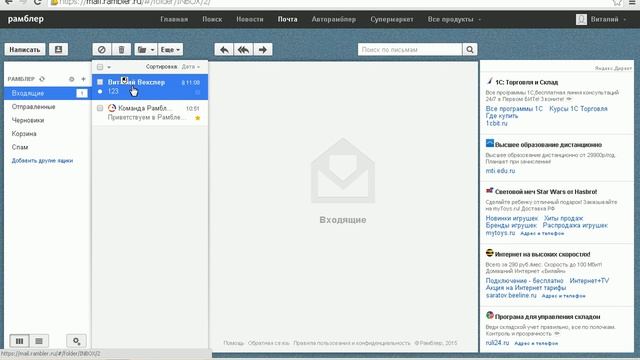The height and width of the screenshot is (360, 640).
Task: Click Хиты продаж link
Action: coord(563,218)
